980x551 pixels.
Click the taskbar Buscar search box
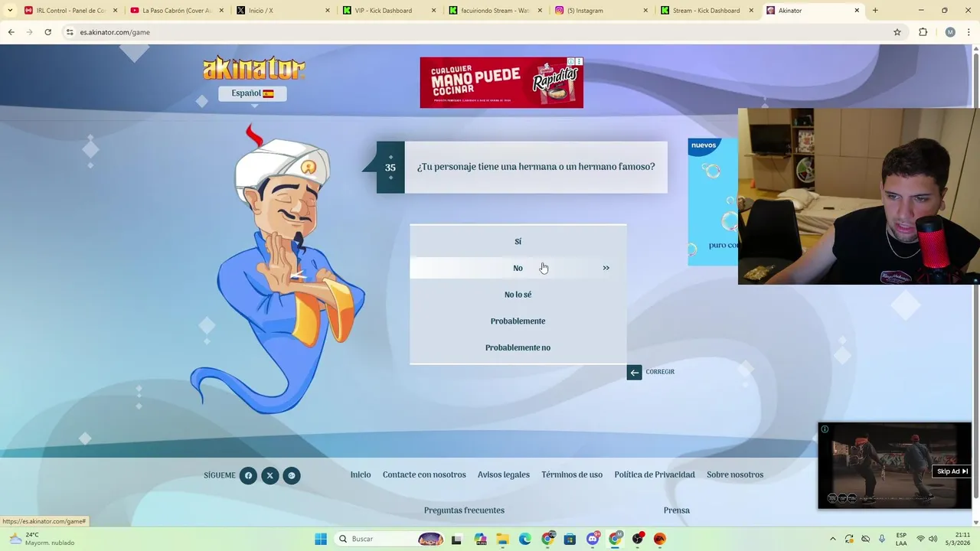click(390, 539)
